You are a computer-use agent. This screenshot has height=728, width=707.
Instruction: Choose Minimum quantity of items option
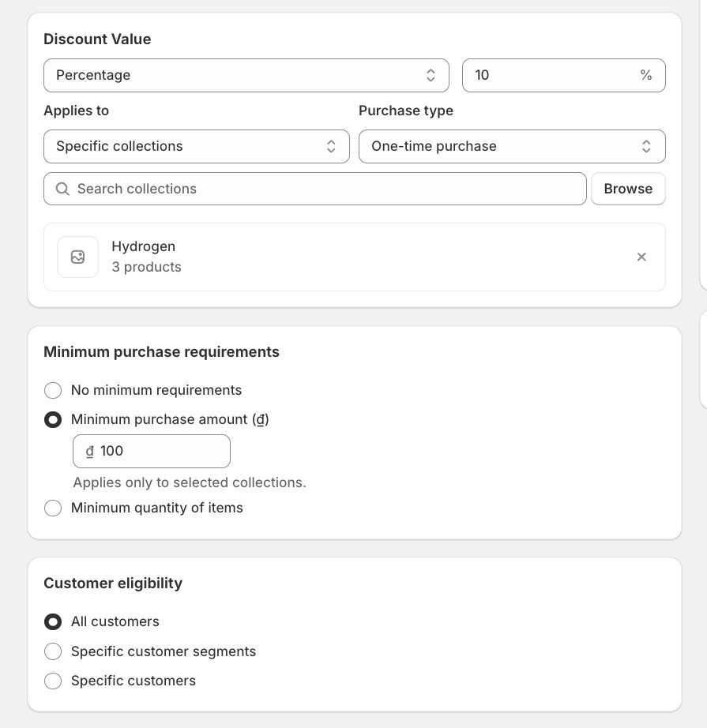(x=53, y=508)
